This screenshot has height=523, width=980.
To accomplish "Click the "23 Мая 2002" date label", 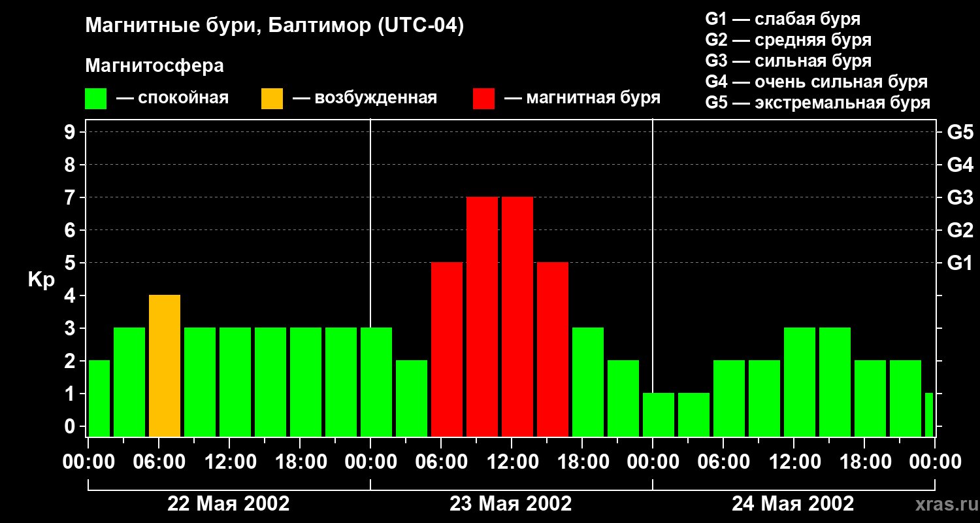I will tap(511, 503).
